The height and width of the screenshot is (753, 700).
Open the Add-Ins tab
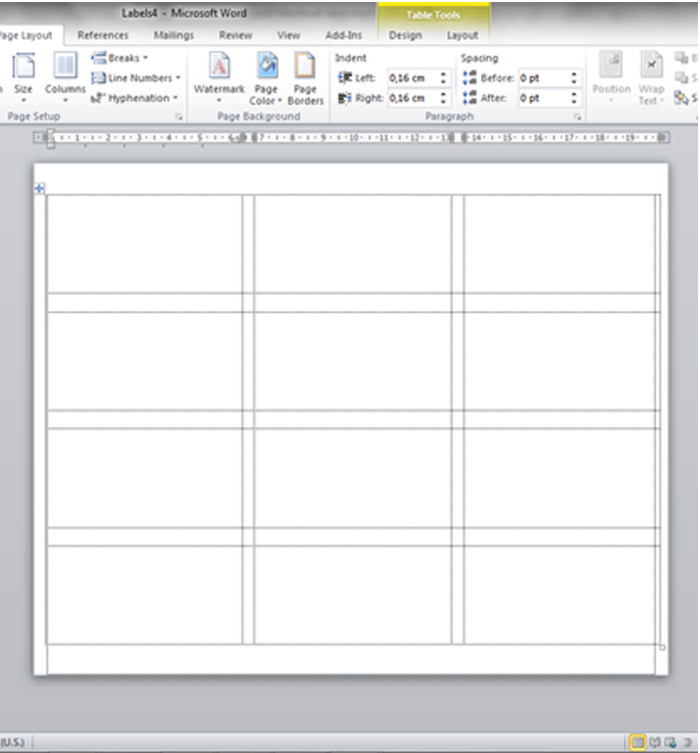[343, 35]
